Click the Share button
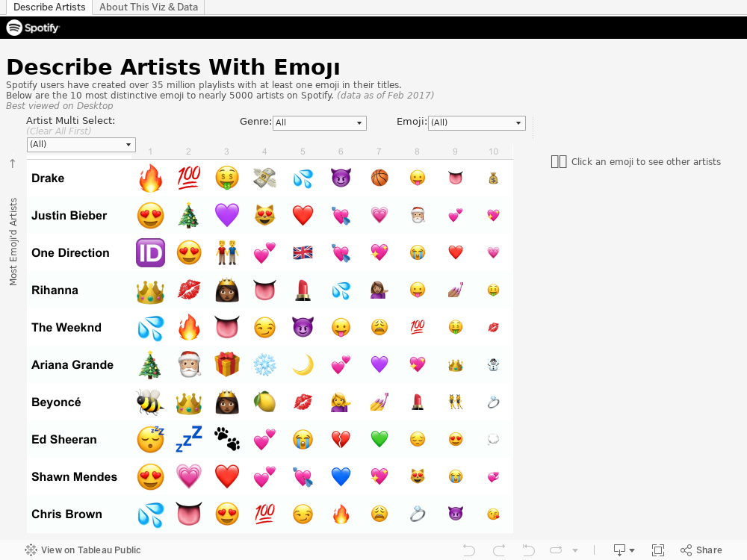Screen dimensions: 747x560 [x=701, y=550]
